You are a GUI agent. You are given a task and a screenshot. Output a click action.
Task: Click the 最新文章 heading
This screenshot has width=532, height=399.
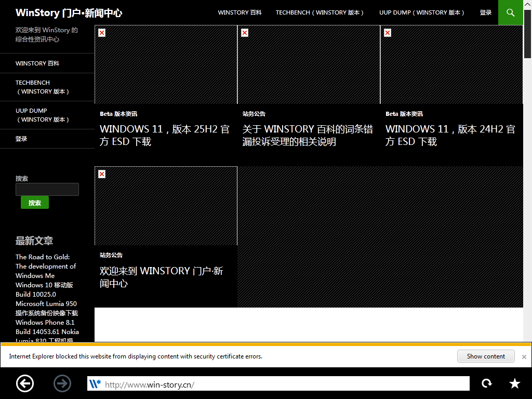(34, 241)
